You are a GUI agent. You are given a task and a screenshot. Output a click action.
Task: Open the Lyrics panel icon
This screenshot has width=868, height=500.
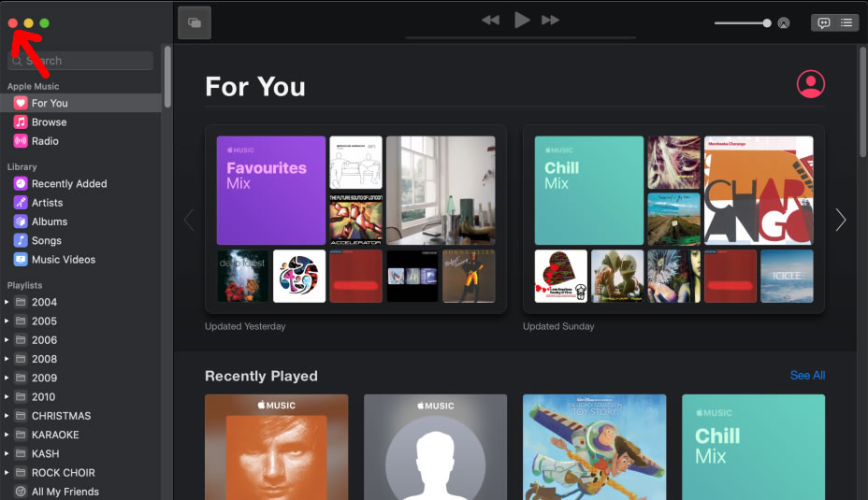point(823,23)
